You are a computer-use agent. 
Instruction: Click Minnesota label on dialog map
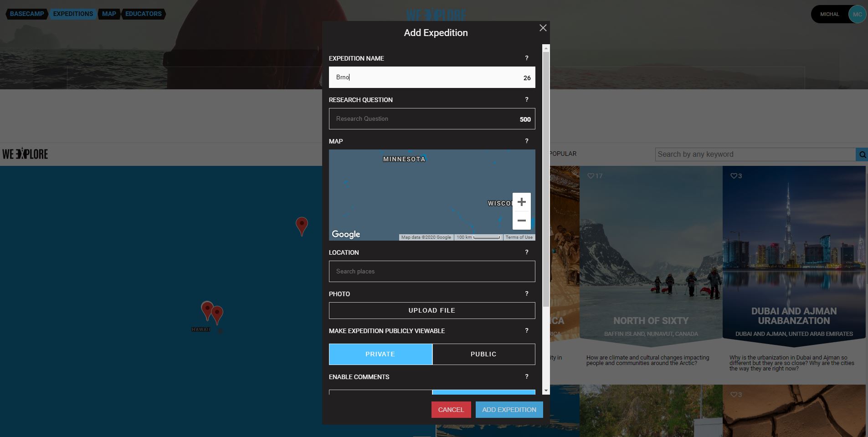[x=404, y=159]
